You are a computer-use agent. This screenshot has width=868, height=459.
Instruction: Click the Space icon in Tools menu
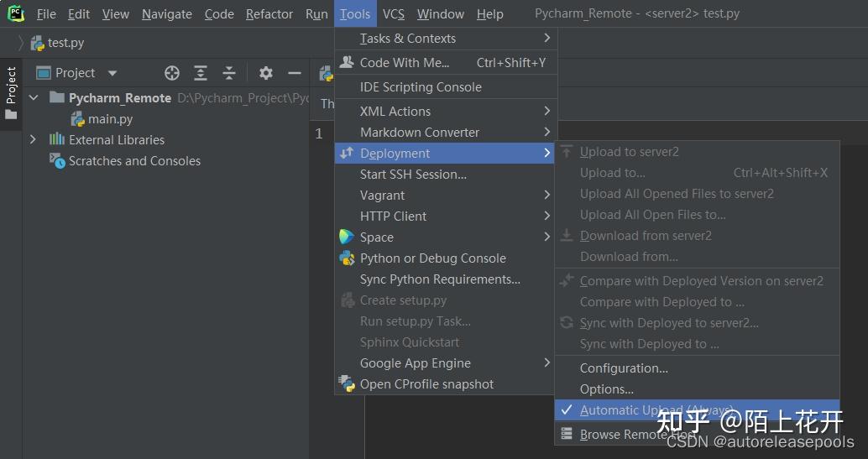point(347,237)
